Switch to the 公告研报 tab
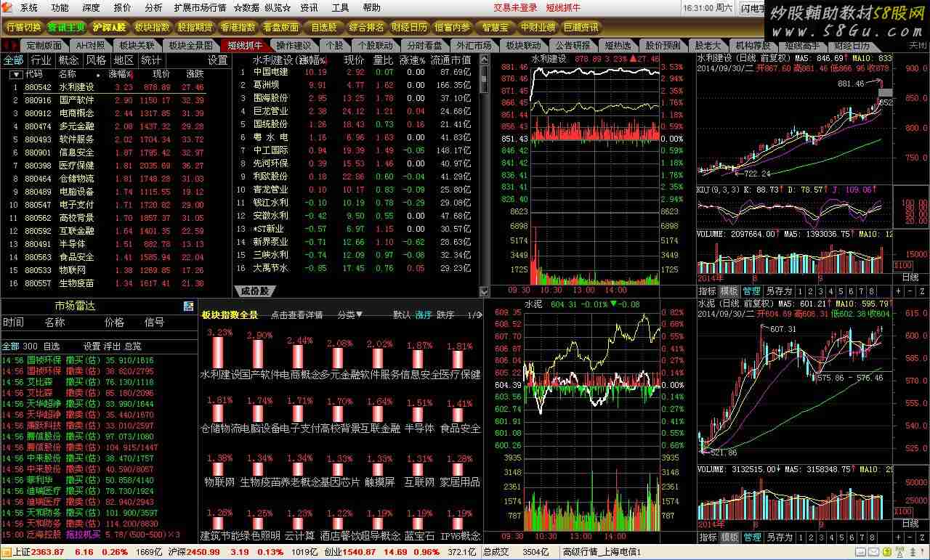The image size is (930, 560). [x=573, y=45]
